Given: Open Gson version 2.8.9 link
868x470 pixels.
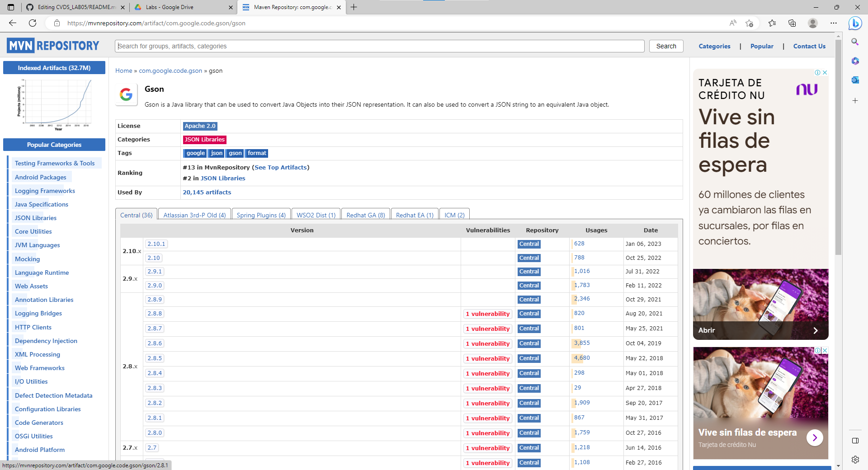Looking at the screenshot, I should tap(155, 300).
